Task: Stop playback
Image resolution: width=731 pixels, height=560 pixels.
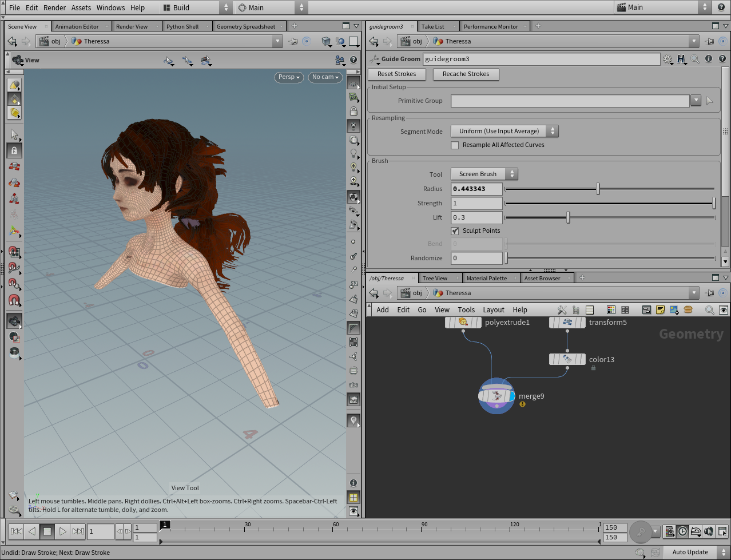Action: (x=47, y=531)
